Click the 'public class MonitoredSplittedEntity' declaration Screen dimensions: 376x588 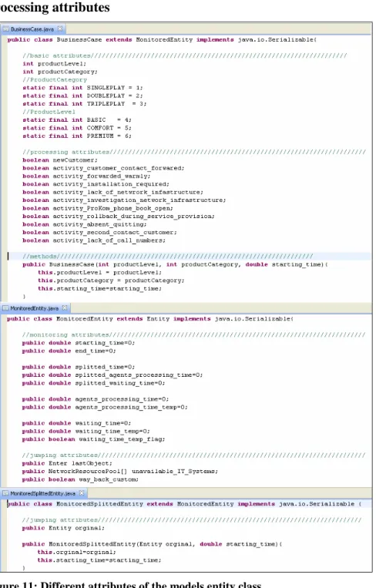184,504
